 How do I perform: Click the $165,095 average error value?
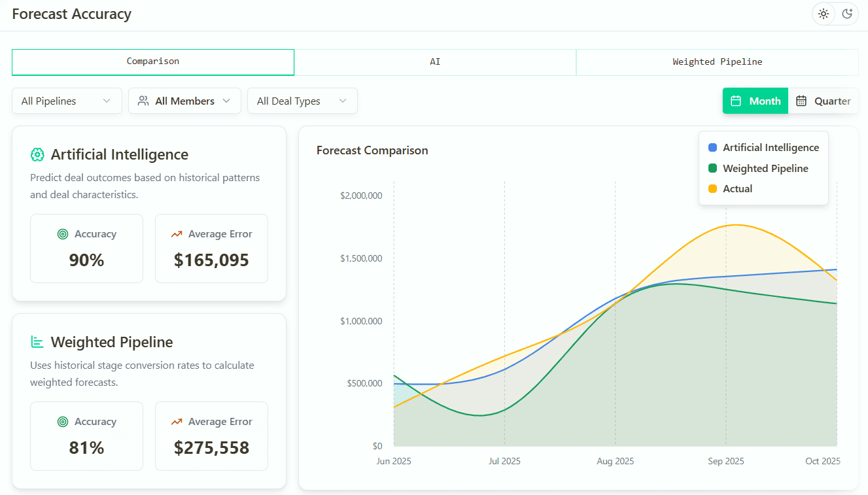211,260
